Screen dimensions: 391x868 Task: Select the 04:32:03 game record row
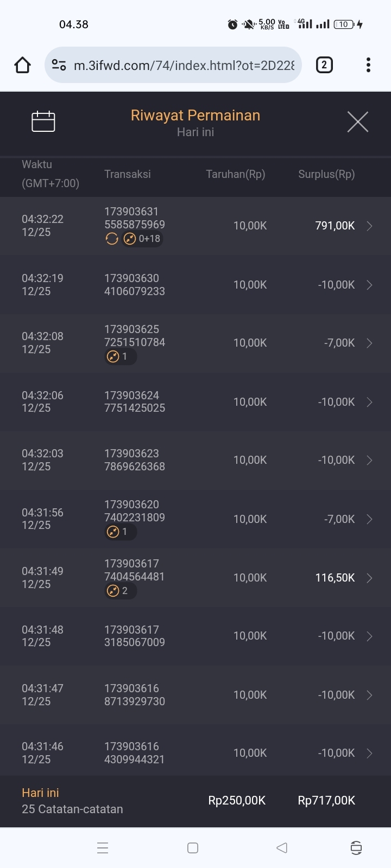tap(195, 460)
